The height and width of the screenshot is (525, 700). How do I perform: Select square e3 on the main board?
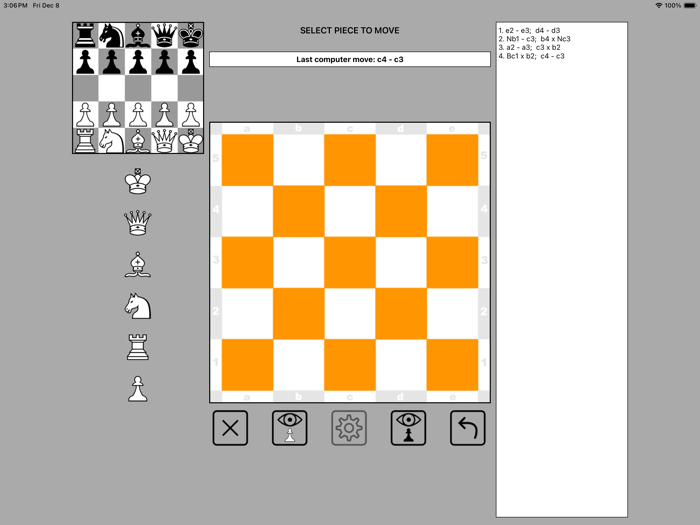(452, 262)
